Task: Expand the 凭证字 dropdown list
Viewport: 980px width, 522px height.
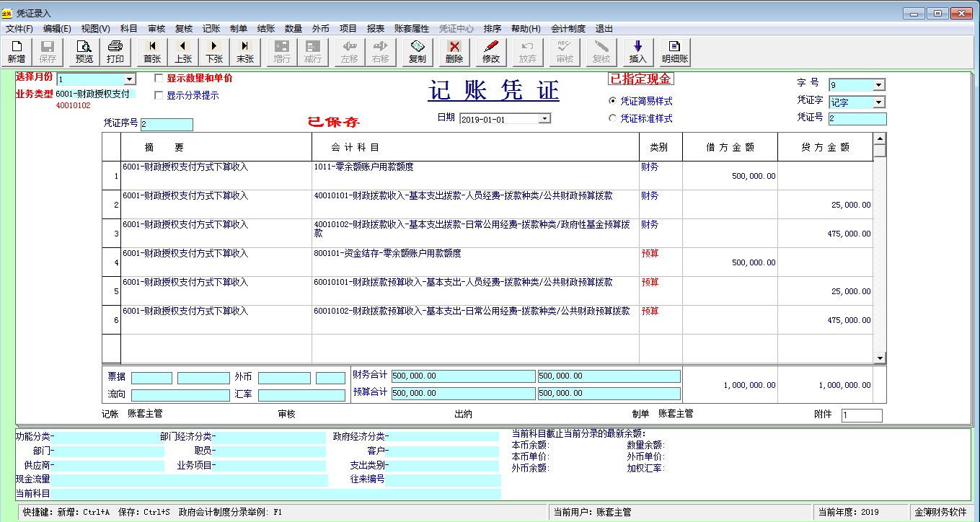Action: pos(878,102)
